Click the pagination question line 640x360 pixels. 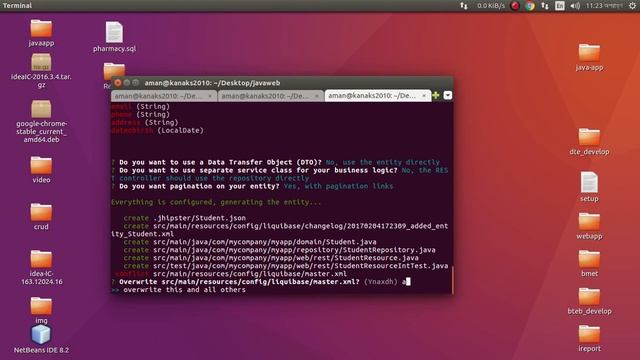[x=252, y=186]
